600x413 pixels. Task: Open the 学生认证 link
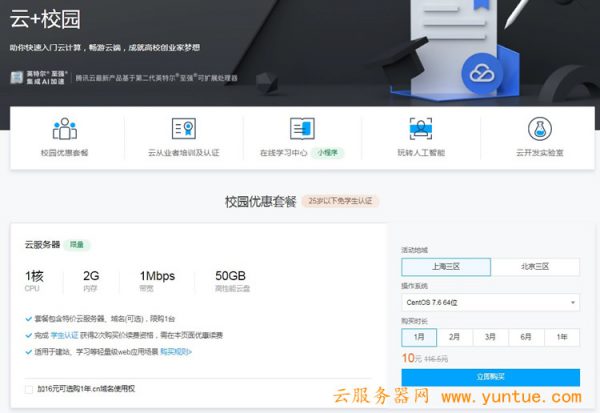pos(64,335)
